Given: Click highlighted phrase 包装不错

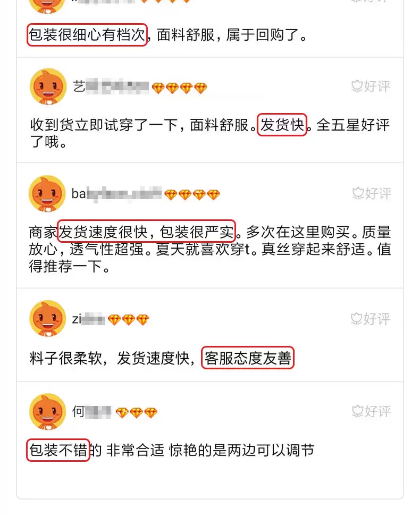Looking at the screenshot, I should click(x=58, y=450).
